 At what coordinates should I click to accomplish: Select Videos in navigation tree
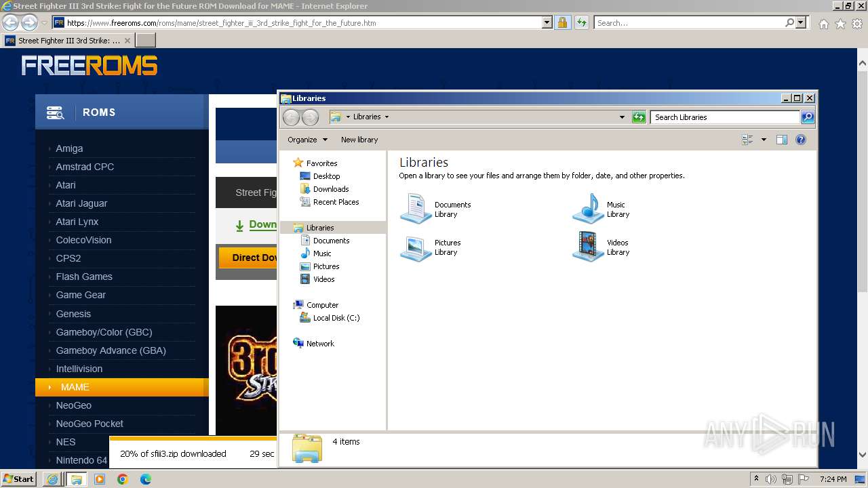pos(323,279)
